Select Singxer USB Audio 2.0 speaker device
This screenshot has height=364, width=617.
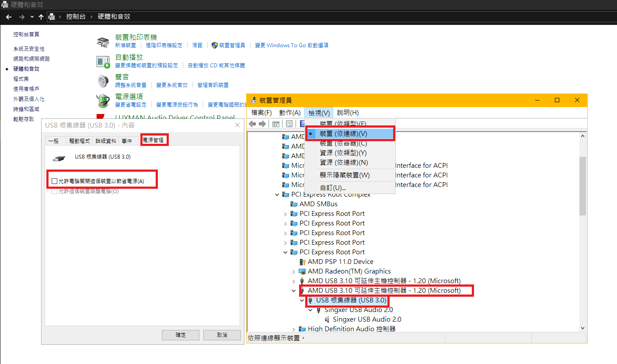[366, 319]
